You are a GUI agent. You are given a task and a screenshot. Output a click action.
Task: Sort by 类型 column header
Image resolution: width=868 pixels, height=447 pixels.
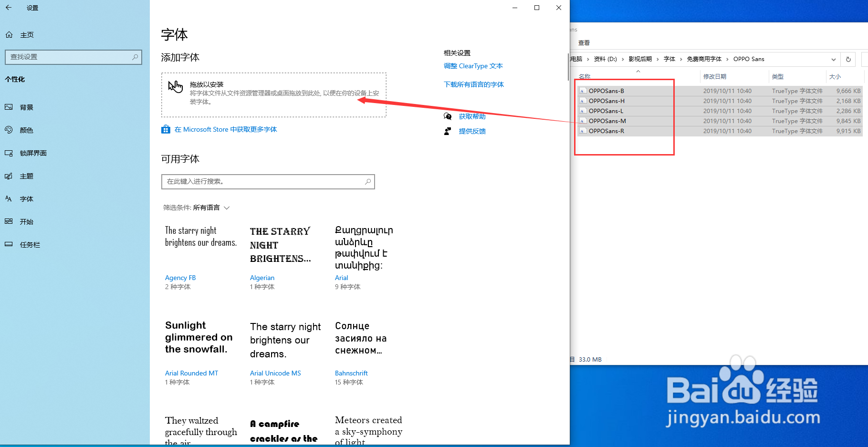click(x=778, y=76)
